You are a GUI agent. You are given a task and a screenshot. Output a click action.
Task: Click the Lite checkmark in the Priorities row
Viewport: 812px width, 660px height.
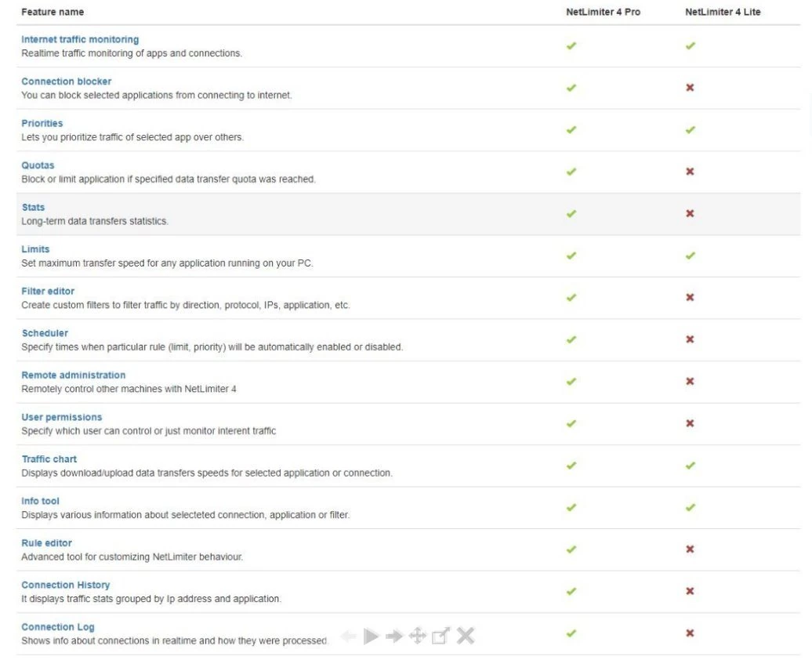click(x=691, y=129)
